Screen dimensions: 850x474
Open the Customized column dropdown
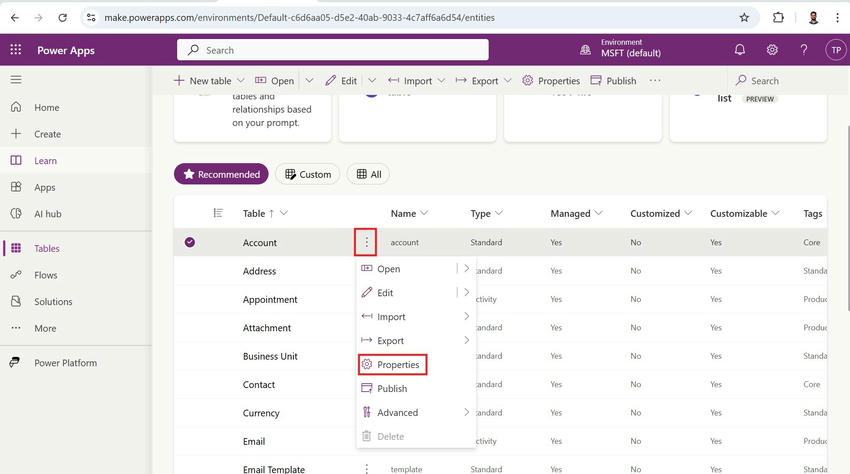688,213
